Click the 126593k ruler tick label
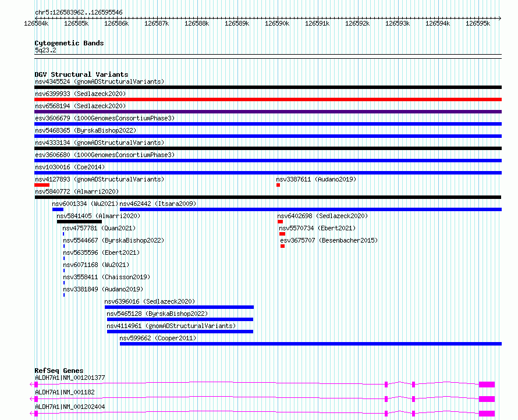Screen dimensions: 518x420 (398, 23)
